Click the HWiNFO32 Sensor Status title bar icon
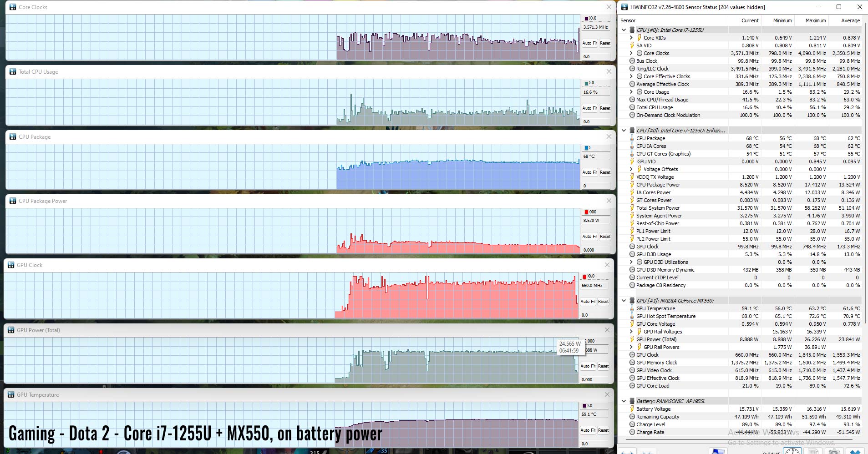The width and height of the screenshot is (868, 454). [x=624, y=7]
